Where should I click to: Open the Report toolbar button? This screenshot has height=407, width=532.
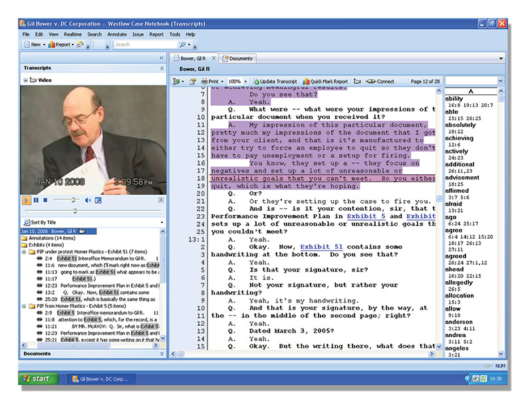61,45
